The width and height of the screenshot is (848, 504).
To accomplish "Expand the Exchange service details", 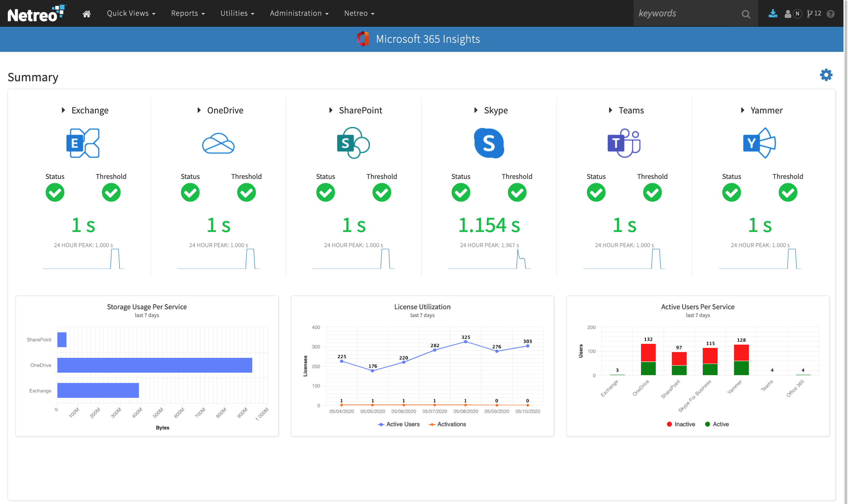I will pyautogui.click(x=65, y=110).
